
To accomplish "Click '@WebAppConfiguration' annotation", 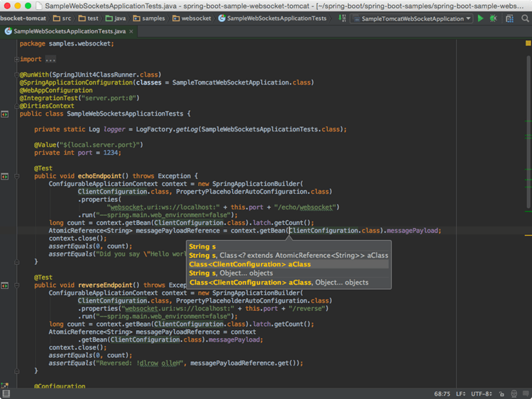I will click(x=56, y=91).
